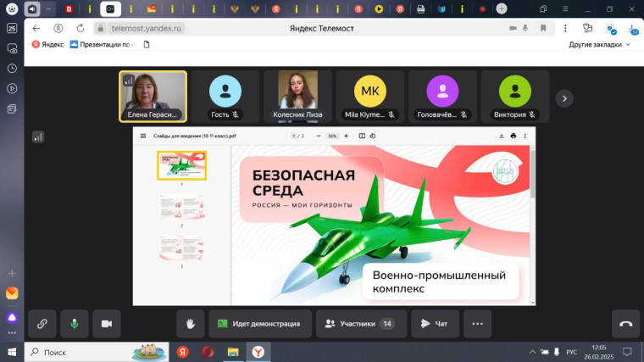This screenshot has width=644, height=362.
Task: Open Opera from the taskbar
Action: 208,352
